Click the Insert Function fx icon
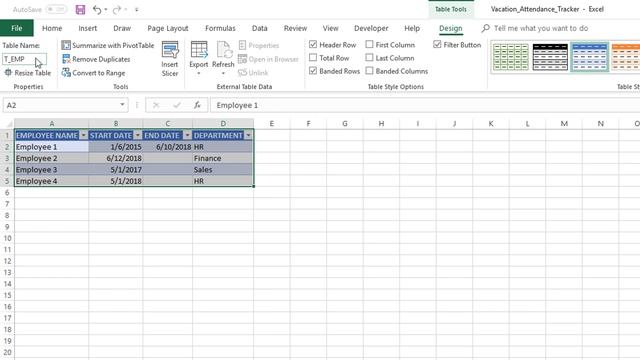 coord(198,105)
